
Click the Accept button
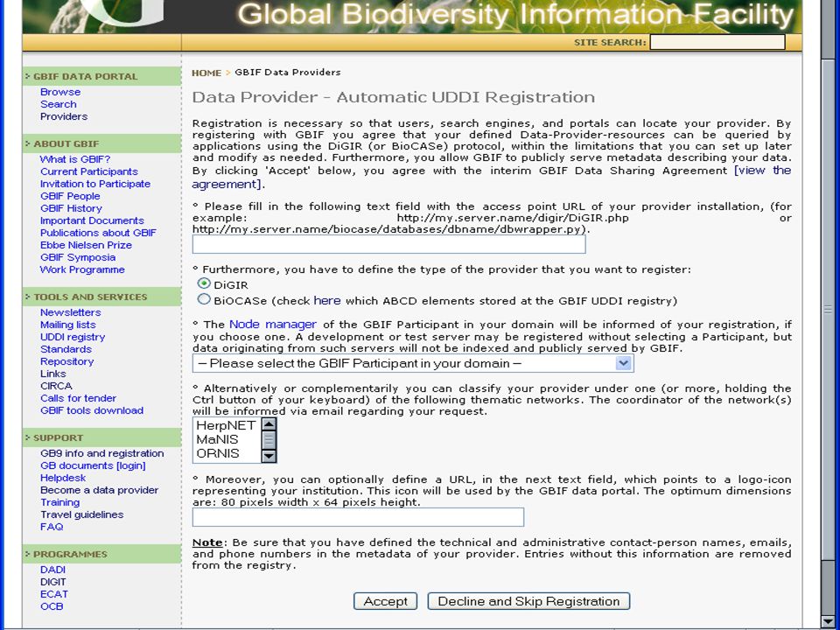point(385,601)
